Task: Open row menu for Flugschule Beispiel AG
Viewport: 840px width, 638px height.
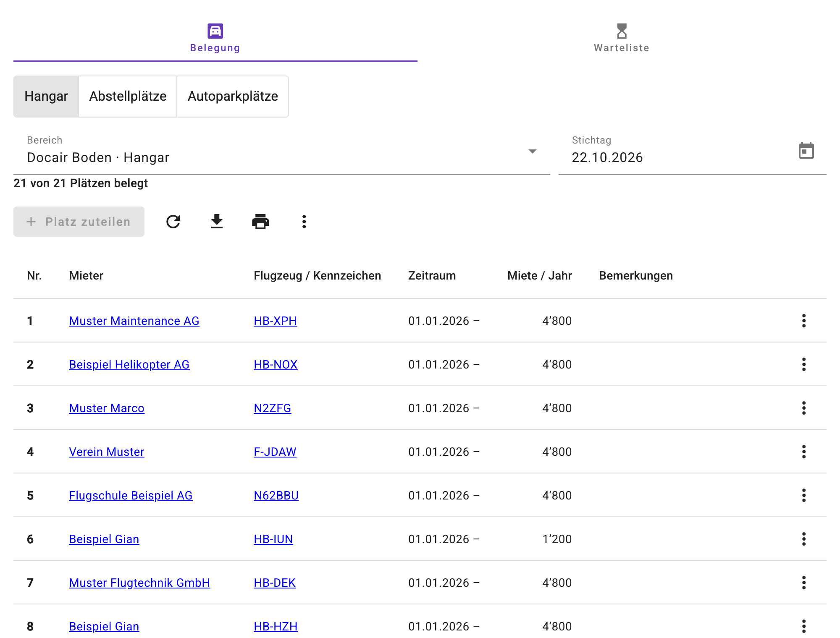Action: pos(804,495)
